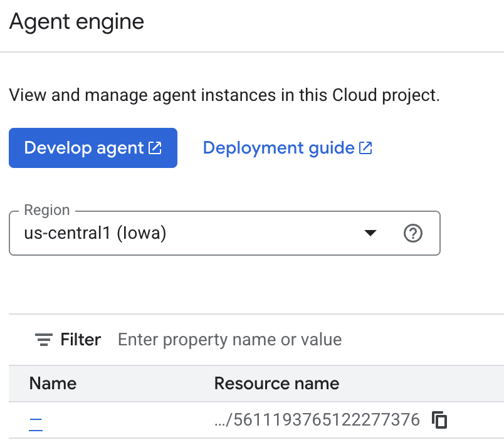504x445 pixels.
Task: Select the resource ID ending in 277376
Action: tap(317, 420)
